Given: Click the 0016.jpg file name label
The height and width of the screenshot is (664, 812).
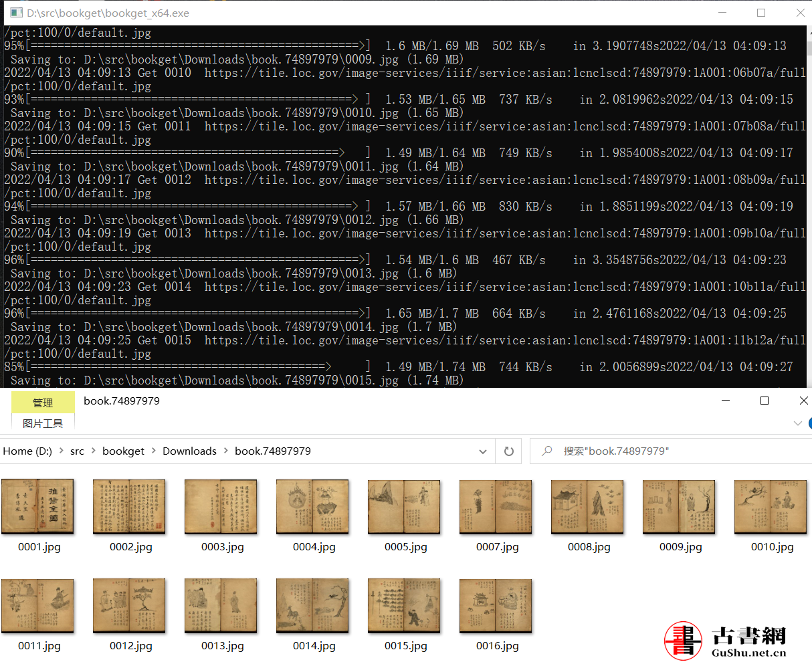Looking at the screenshot, I should tap(498, 646).
